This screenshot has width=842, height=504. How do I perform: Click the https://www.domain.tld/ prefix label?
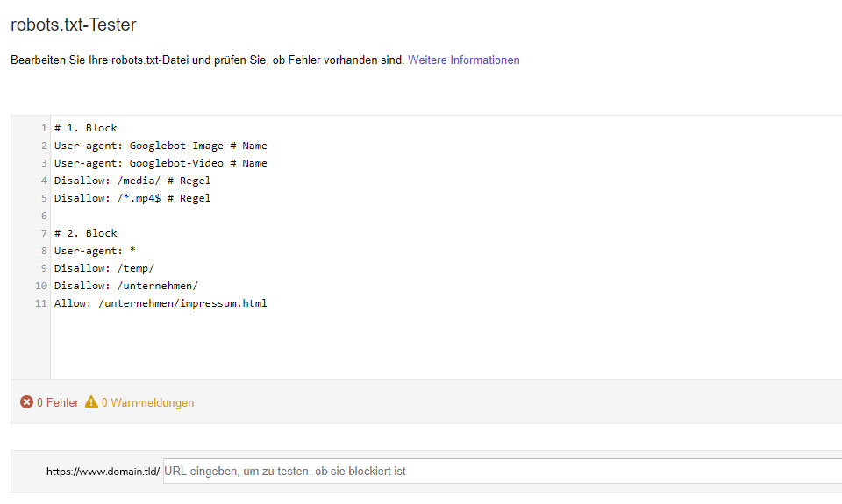[103, 472]
